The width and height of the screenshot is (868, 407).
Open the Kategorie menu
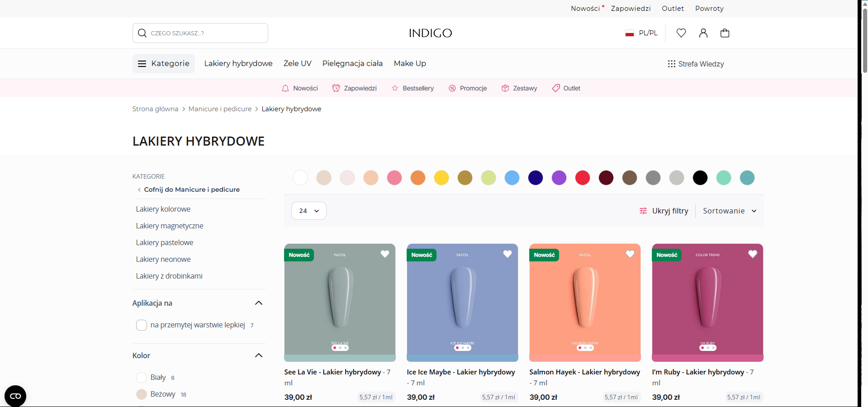[x=164, y=64]
